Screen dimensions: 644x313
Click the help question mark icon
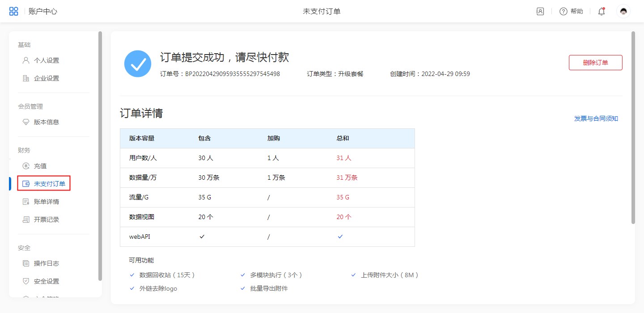point(563,12)
